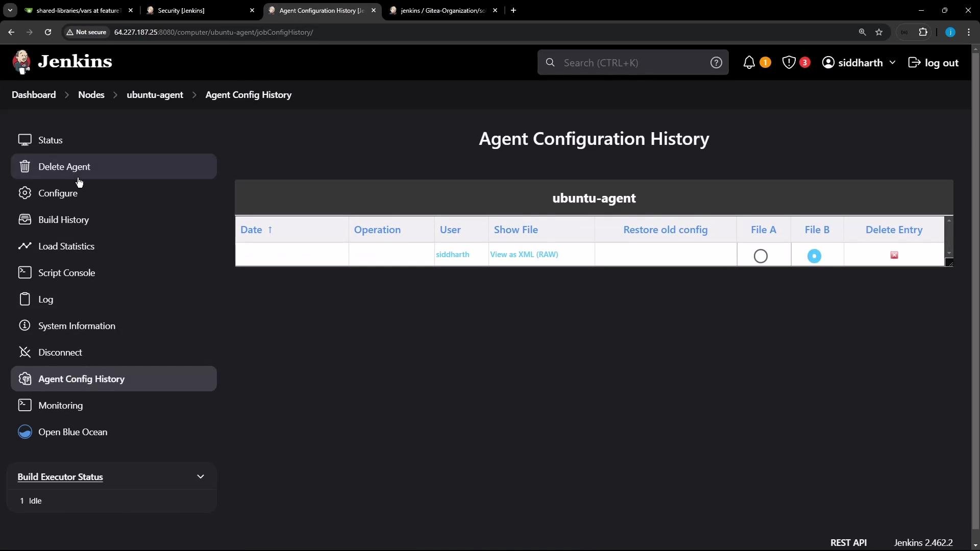
Task: Focus the Search (CTRL+K) field
Action: pyautogui.click(x=633, y=62)
